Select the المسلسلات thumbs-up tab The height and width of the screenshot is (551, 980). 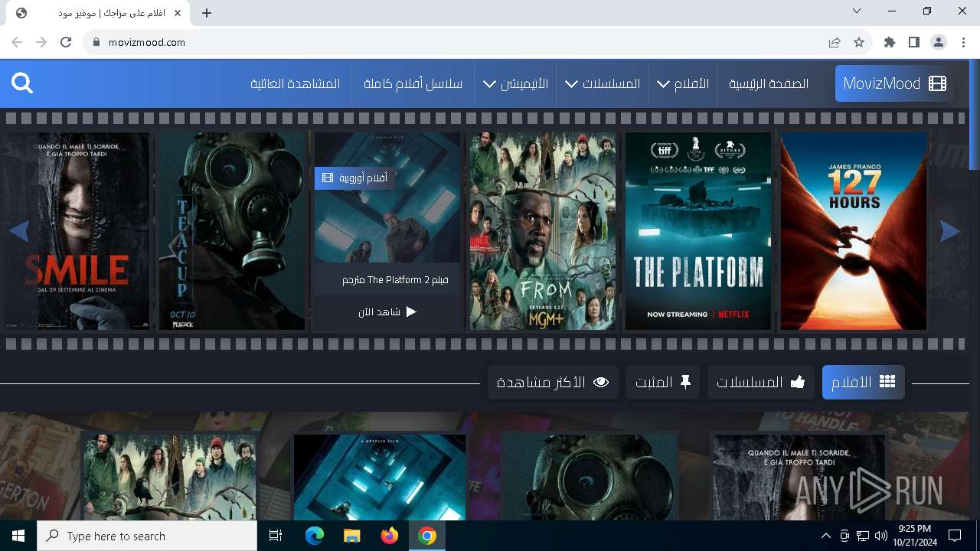coord(761,382)
